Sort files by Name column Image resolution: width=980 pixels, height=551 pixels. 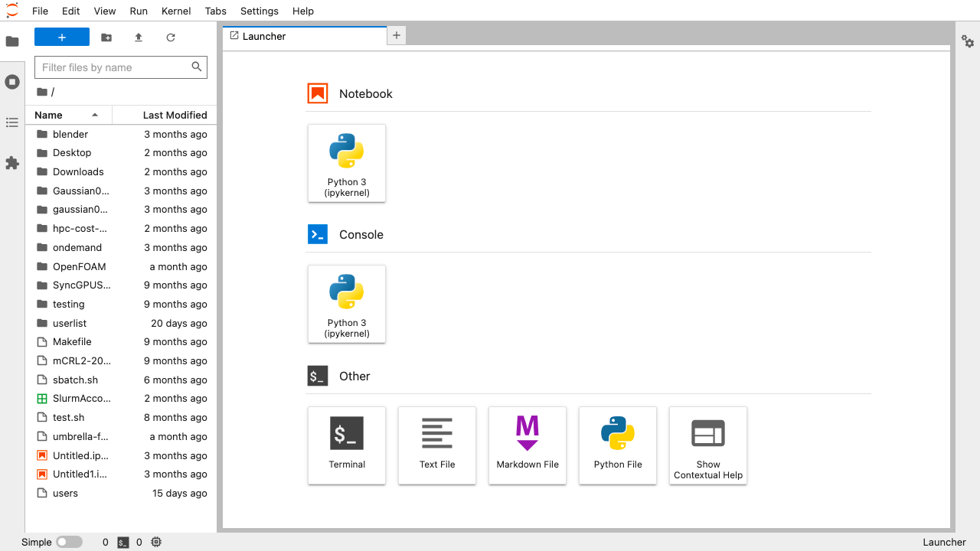click(67, 115)
